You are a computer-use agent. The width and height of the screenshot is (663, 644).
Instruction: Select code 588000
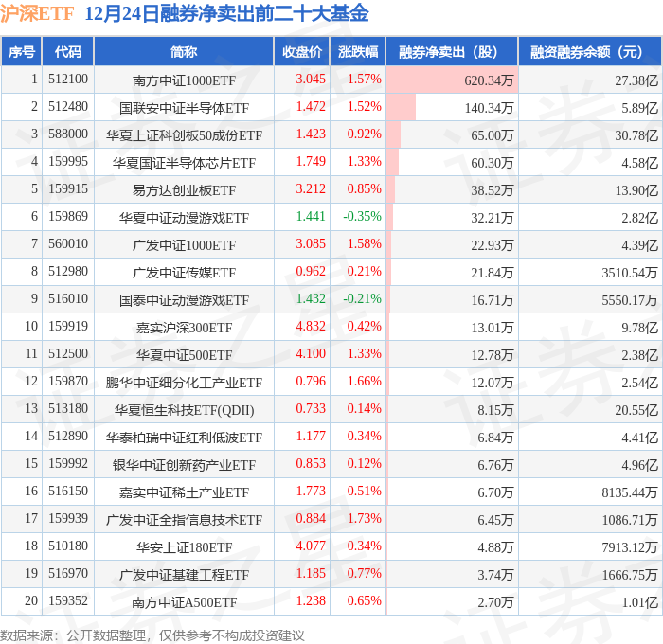click(67, 134)
